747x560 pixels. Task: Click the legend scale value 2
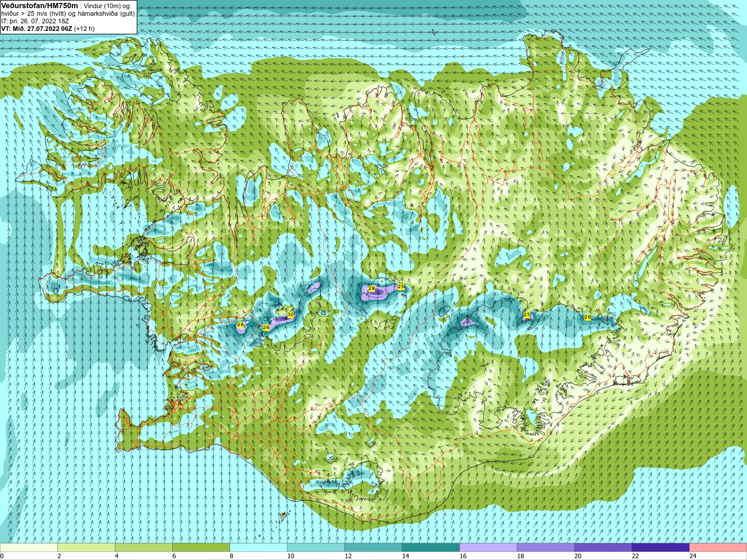pyautogui.click(x=59, y=556)
